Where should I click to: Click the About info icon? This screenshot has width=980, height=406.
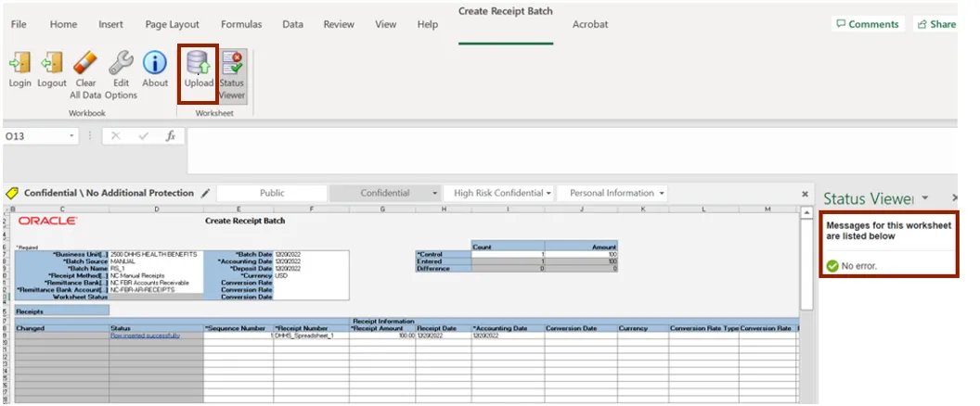[x=155, y=64]
